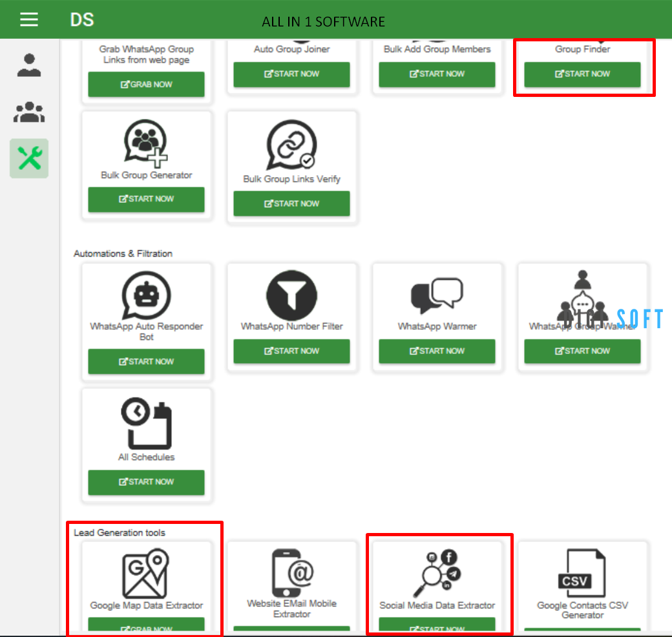
Task: Click the 'Bulk Group Generator' label
Action: click(146, 175)
